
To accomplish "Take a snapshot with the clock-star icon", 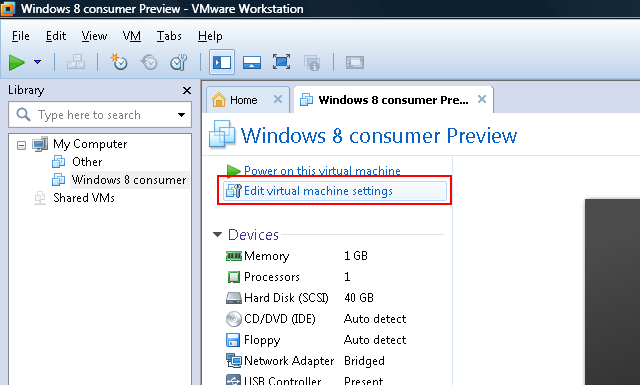I will [119, 62].
